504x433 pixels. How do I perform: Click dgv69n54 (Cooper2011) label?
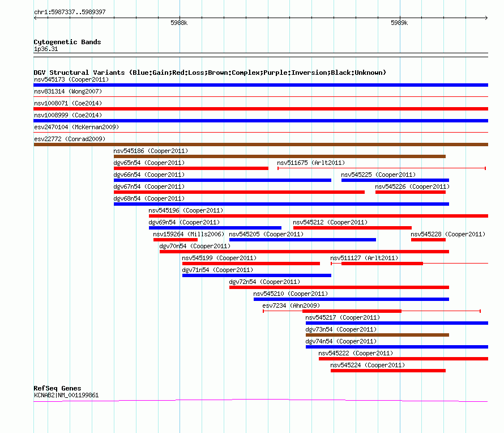click(184, 222)
